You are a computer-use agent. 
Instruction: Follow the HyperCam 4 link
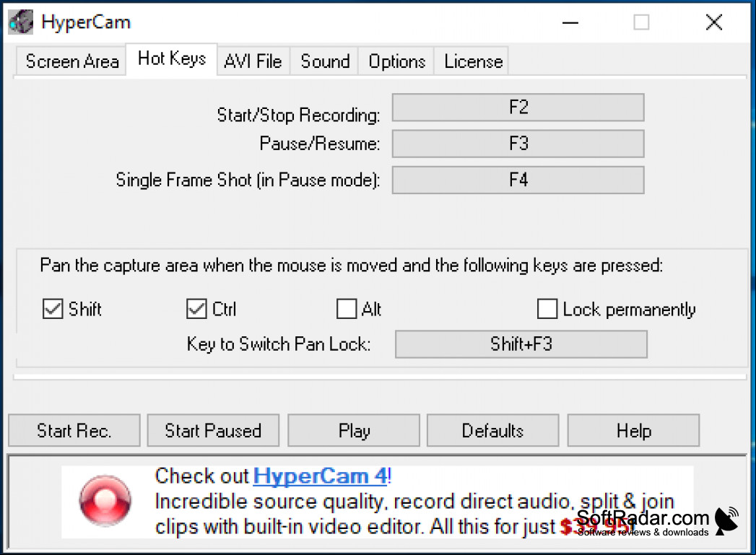[x=320, y=476]
